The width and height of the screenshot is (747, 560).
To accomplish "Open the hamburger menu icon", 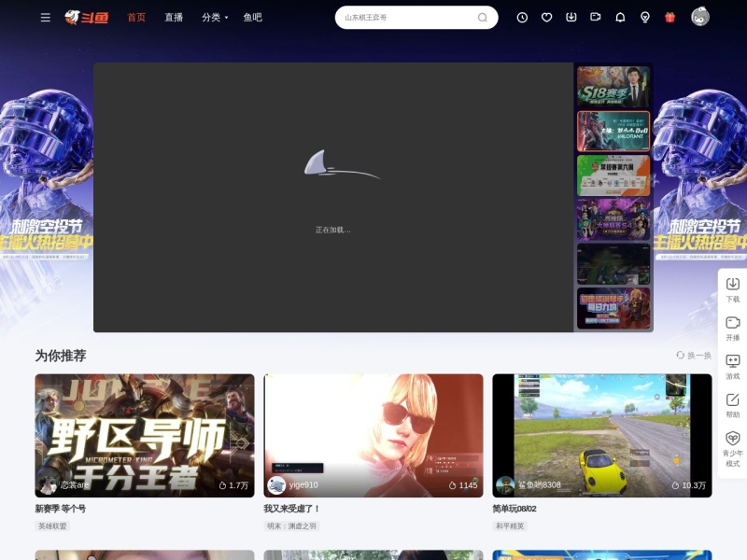I will tap(45, 18).
